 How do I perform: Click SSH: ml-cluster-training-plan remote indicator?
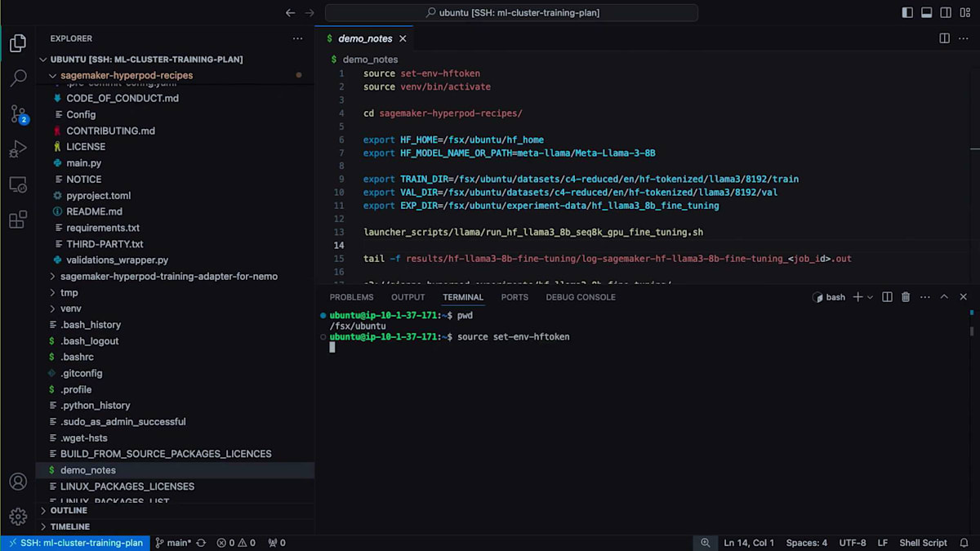pyautogui.click(x=74, y=543)
